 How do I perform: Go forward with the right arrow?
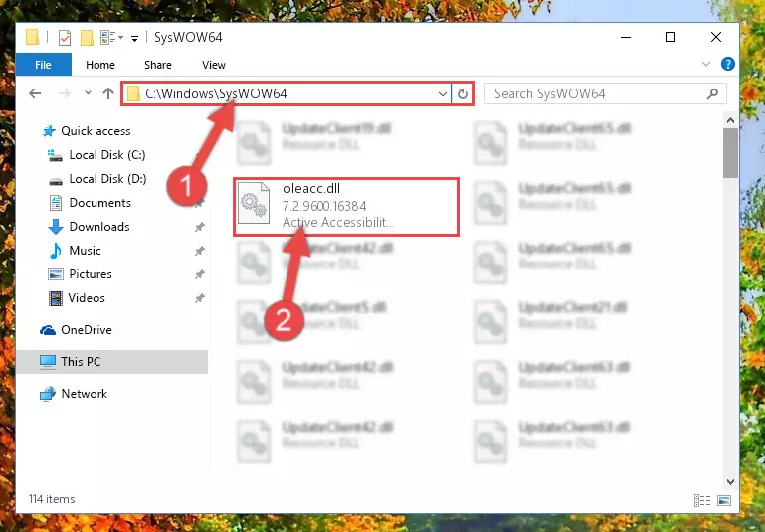click(64, 93)
